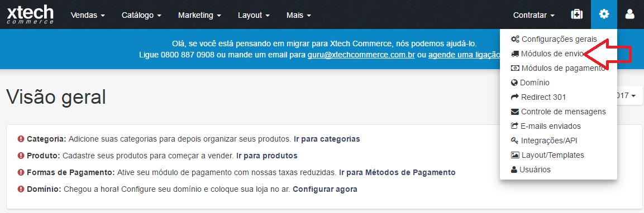Expand the Catálogo menu
644x213 pixels.
141,15
